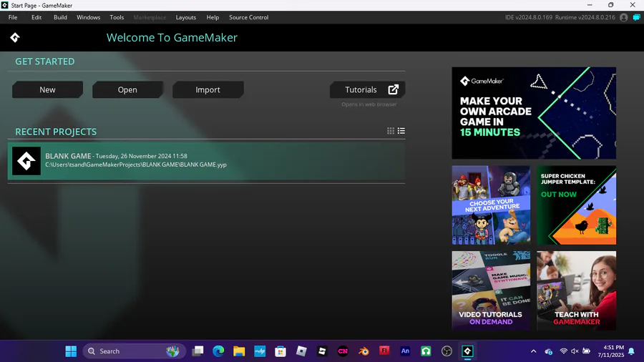Click the GameMaker taskbar icon

click(467, 351)
